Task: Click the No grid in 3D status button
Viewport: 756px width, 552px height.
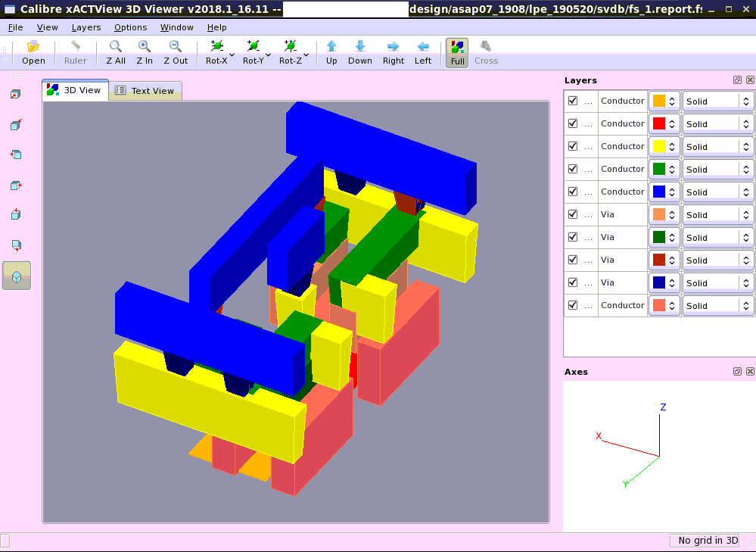Action: [x=705, y=540]
